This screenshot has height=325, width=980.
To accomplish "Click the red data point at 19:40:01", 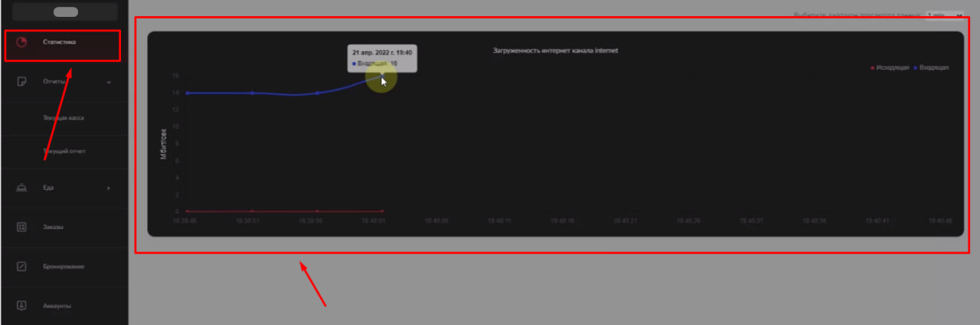I will click(382, 211).
